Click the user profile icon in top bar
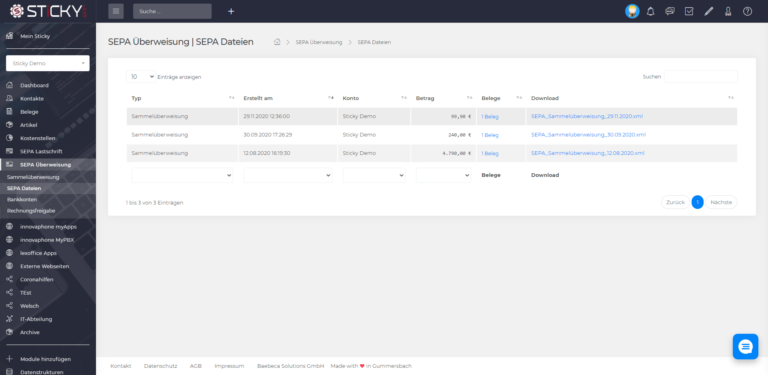Viewport: 768px width, 375px height. tap(728, 11)
